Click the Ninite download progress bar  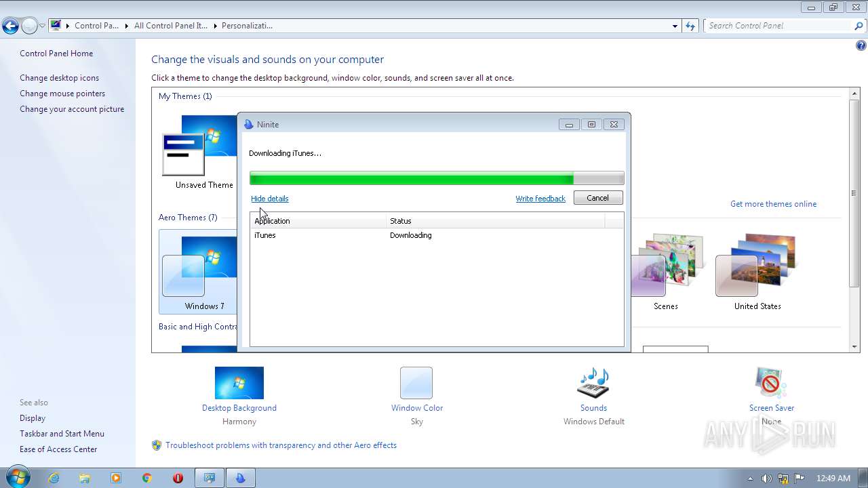click(437, 179)
